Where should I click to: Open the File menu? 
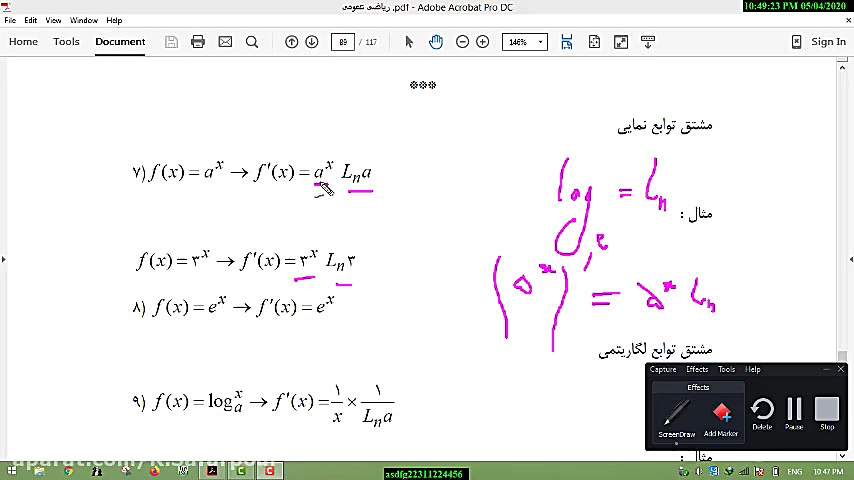click(10, 20)
